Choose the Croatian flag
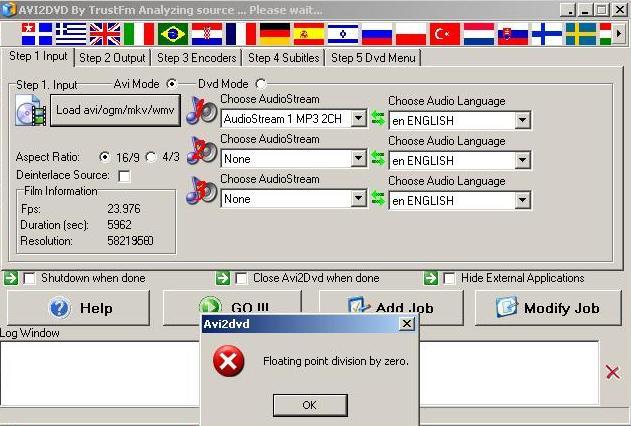631x426 pixels. (x=207, y=34)
